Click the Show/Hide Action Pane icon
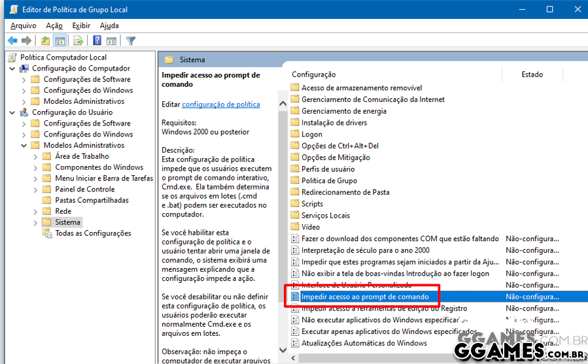The width and height of the screenshot is (588, 364). [x=111, y=41]
